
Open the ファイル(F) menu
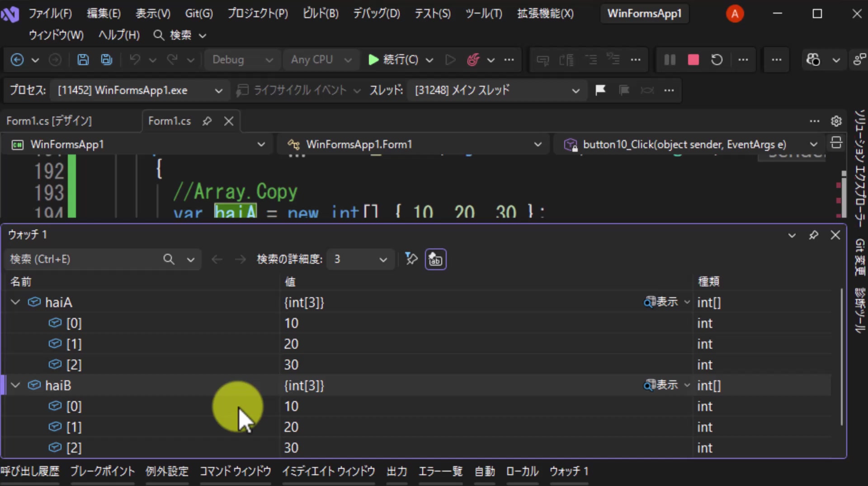50,13
